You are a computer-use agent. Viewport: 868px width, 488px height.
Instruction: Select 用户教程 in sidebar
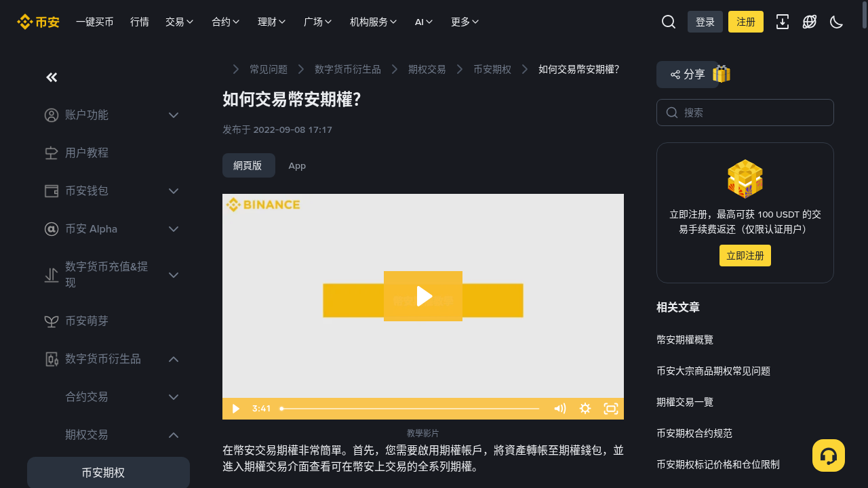click(87, 153)
